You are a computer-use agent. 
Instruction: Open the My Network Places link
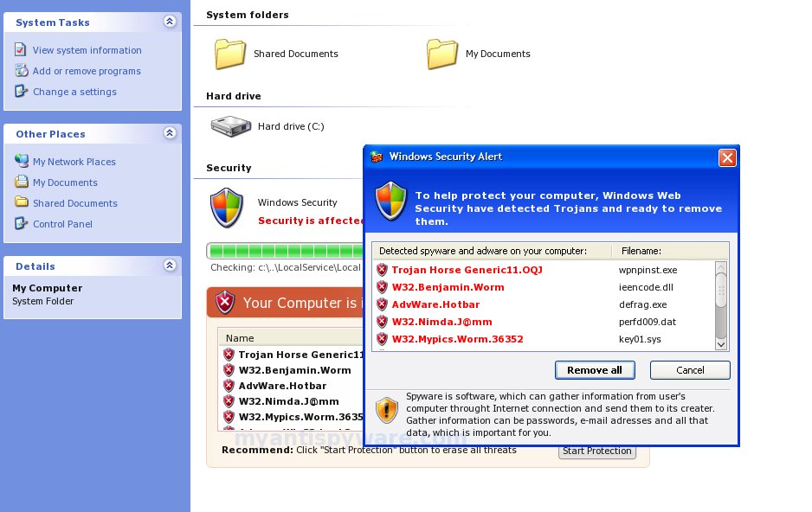pyautogui.click(x=74, y=162)
